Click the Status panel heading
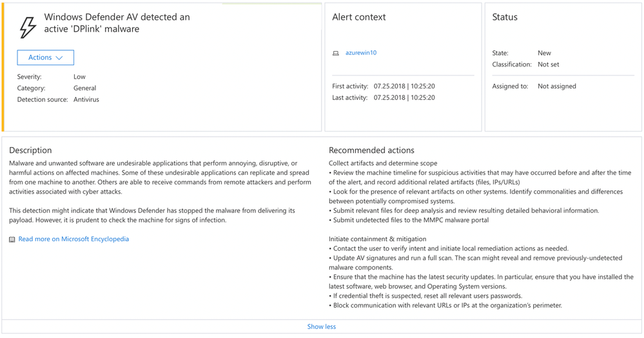 505,17
